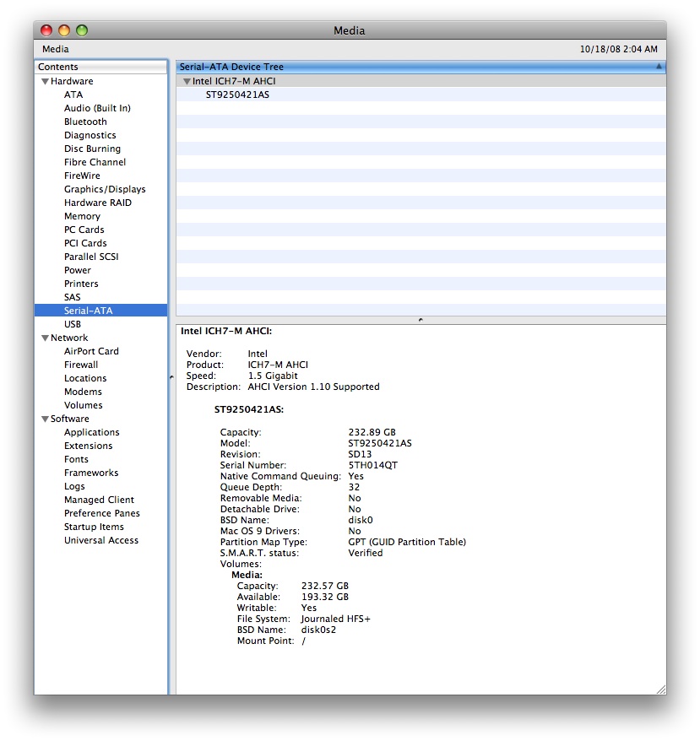Select Frameworks in the sidebar
The height and width of the screenshot is (741, 700).
91,473
